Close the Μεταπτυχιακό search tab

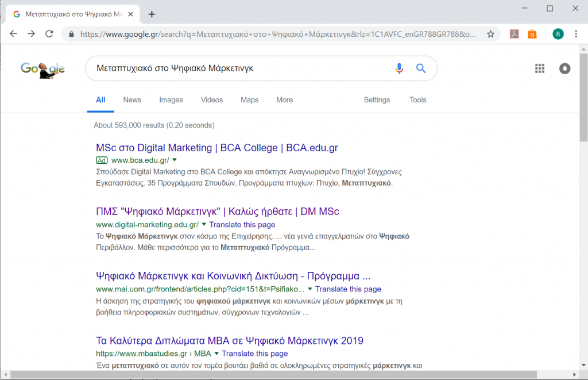[130, 14]
